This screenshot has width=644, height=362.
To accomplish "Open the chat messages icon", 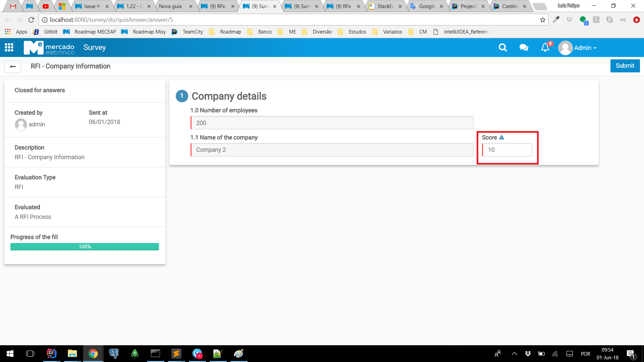I will pyautogui.click(x=524, y=48).
